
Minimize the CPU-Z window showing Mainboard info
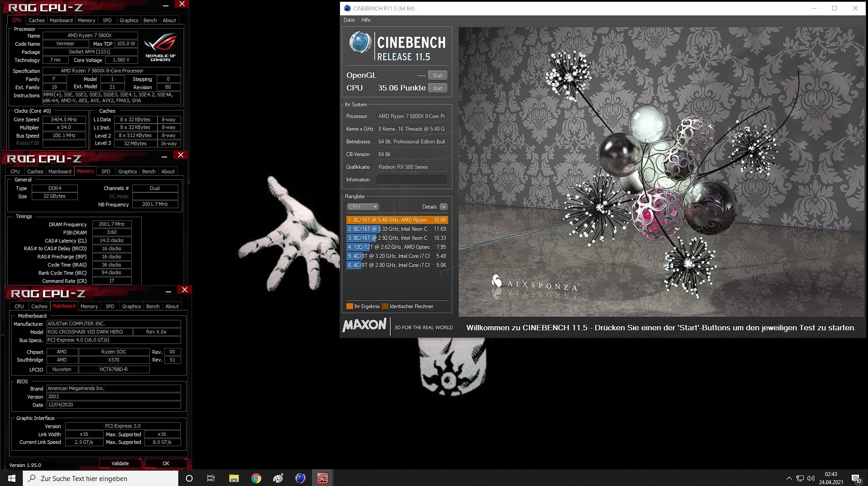[x=168, y=291]
